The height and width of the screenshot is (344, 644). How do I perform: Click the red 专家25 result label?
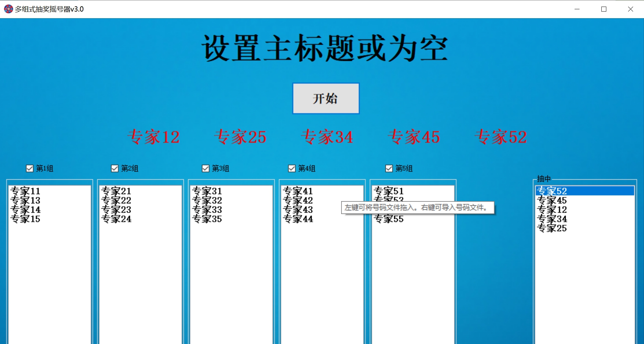pos(240,137)
